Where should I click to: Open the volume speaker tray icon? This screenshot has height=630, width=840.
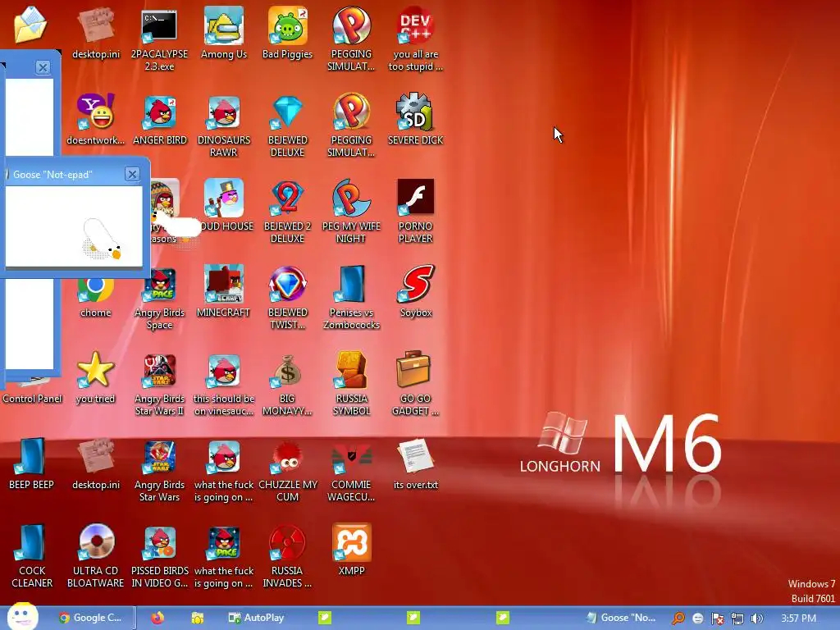click(x=757, y=619)
